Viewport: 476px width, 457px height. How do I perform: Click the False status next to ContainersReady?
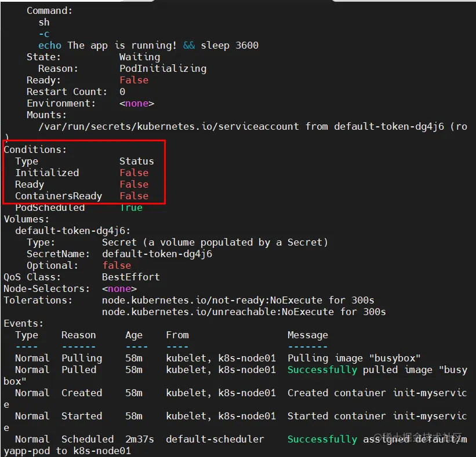point(134,196)
